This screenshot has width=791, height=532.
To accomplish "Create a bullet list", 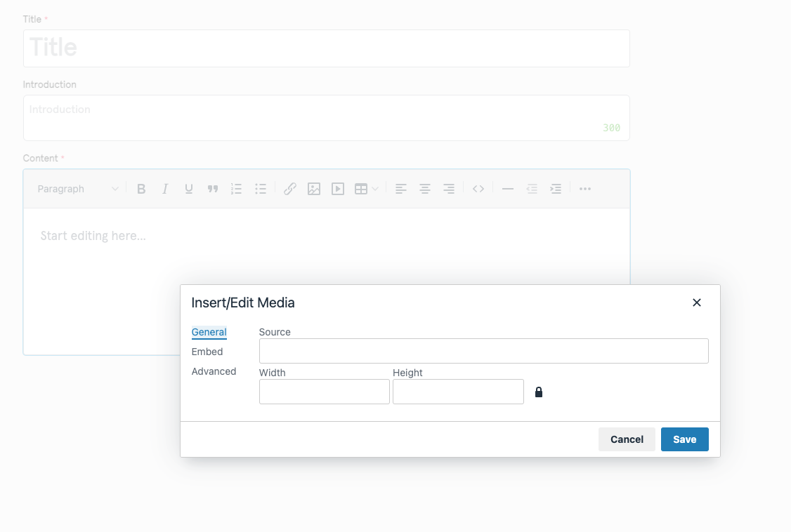I will pyautogui.click(x=261, y=189).
